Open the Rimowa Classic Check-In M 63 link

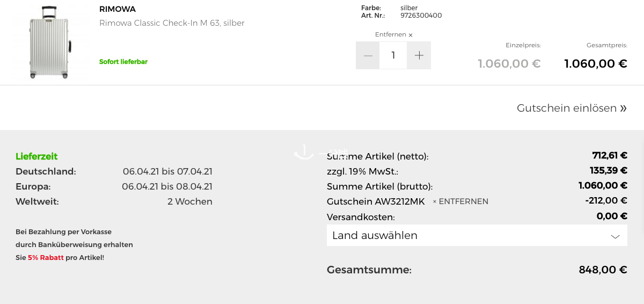[172, 23]
